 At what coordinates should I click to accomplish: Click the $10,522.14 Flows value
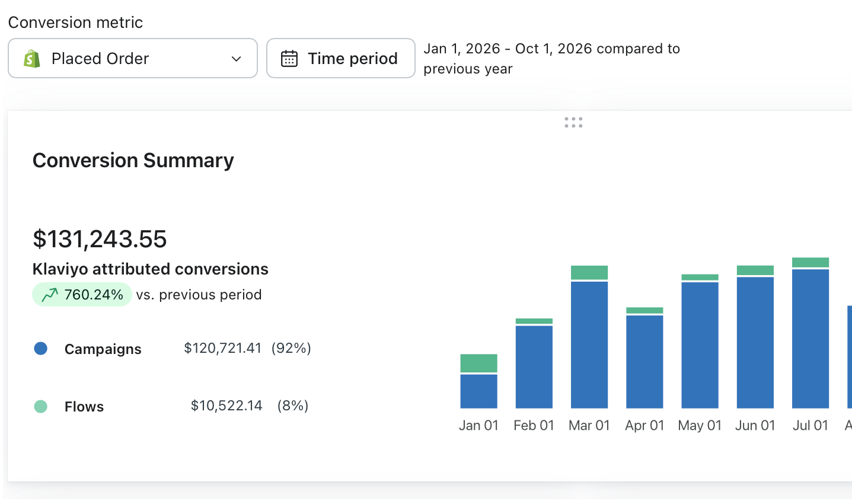point(226,406)
